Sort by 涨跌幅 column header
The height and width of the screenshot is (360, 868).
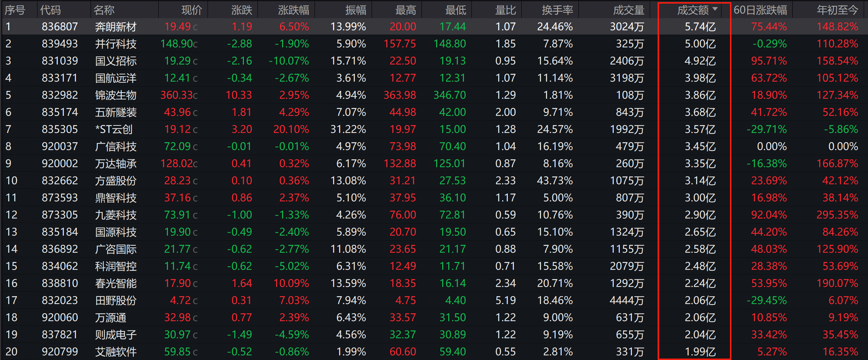[x=293, y=10]
